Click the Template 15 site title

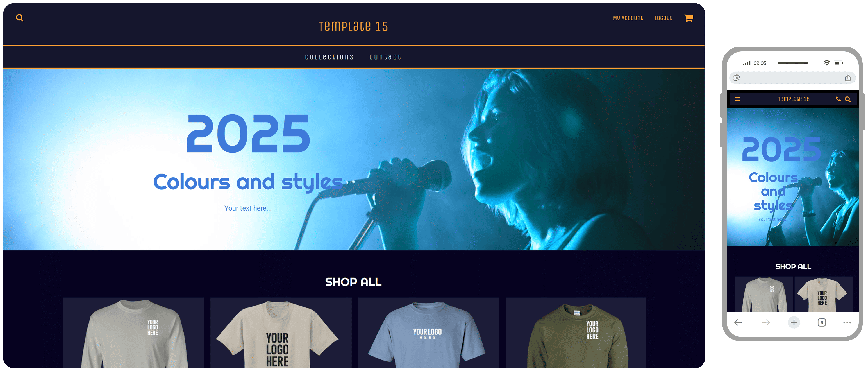[x=353, y=26]
